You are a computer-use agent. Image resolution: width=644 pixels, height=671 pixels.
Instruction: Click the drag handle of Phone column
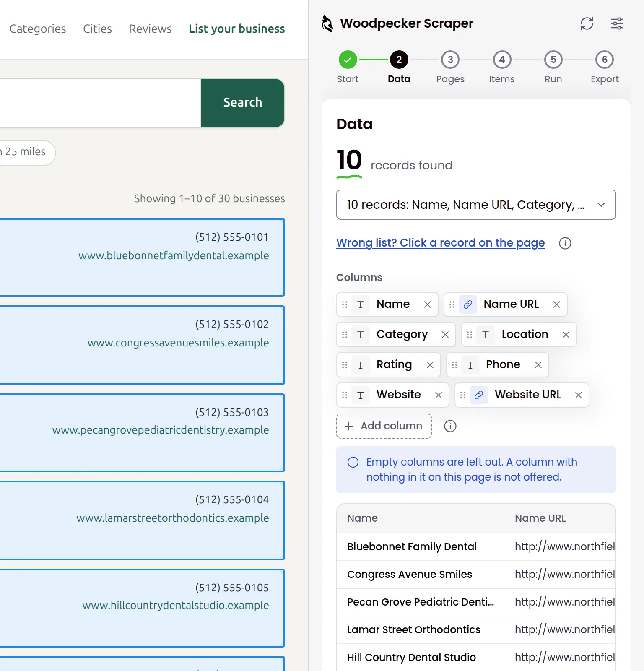454,365
